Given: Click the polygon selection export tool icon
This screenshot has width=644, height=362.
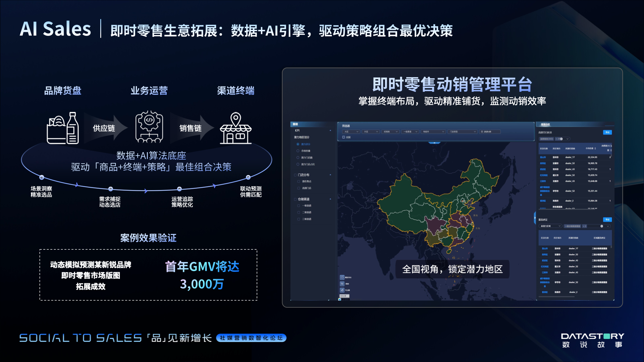Looking at the screenshot, I should 342,277.
